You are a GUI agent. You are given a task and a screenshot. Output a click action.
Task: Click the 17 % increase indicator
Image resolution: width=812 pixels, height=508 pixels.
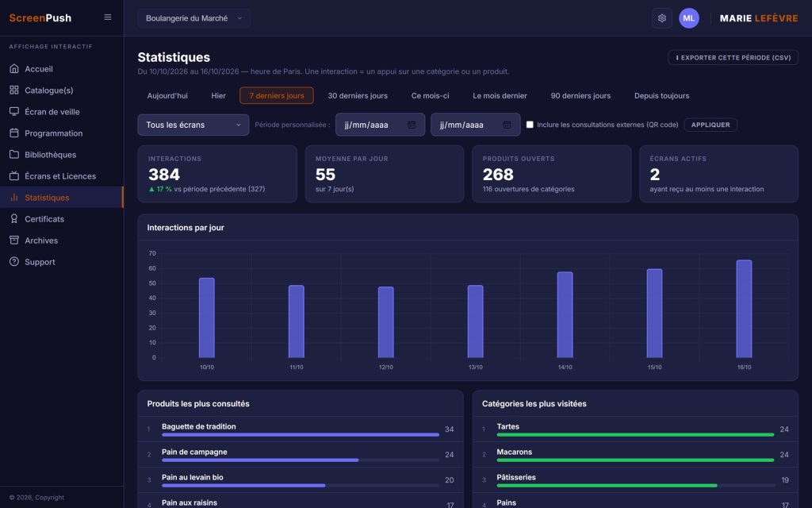point(160,189)
